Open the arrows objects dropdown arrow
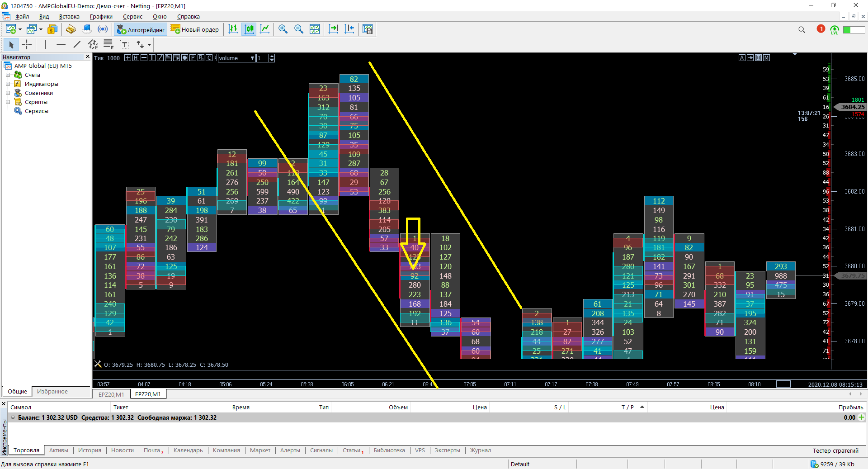 (149, 44)
